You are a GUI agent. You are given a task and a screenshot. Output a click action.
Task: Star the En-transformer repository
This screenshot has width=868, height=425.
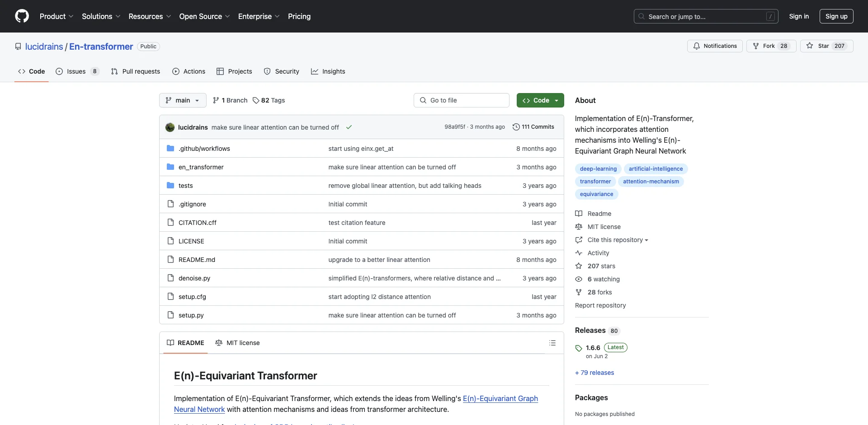tap(826, 46)
